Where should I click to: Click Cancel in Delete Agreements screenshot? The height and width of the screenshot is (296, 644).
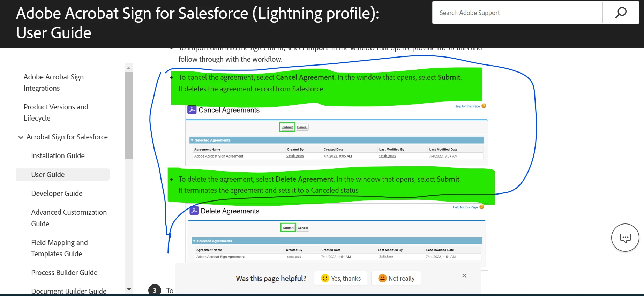[x=303, y=228]
